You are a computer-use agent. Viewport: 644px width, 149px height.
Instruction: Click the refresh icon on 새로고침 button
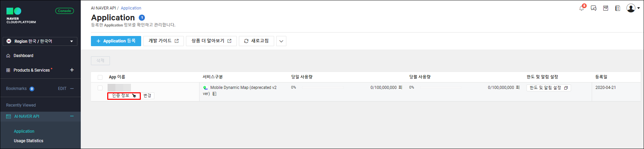[246, 41]
